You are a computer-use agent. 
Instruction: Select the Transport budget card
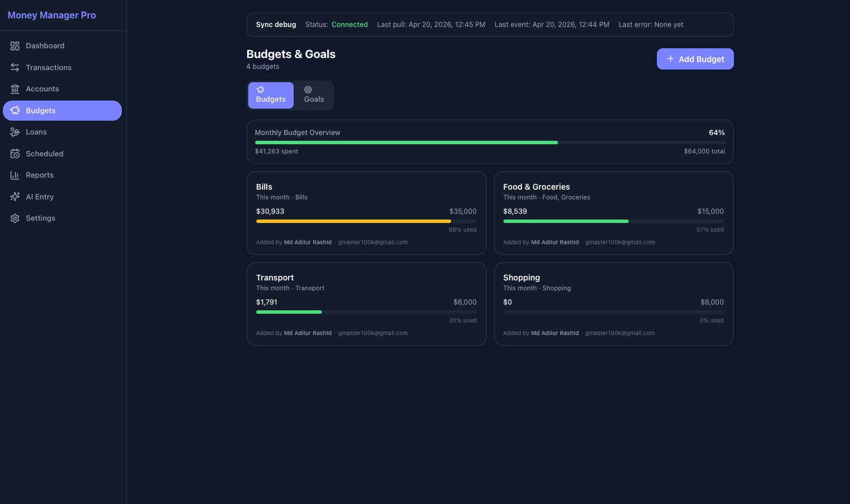tap(366, 303)
